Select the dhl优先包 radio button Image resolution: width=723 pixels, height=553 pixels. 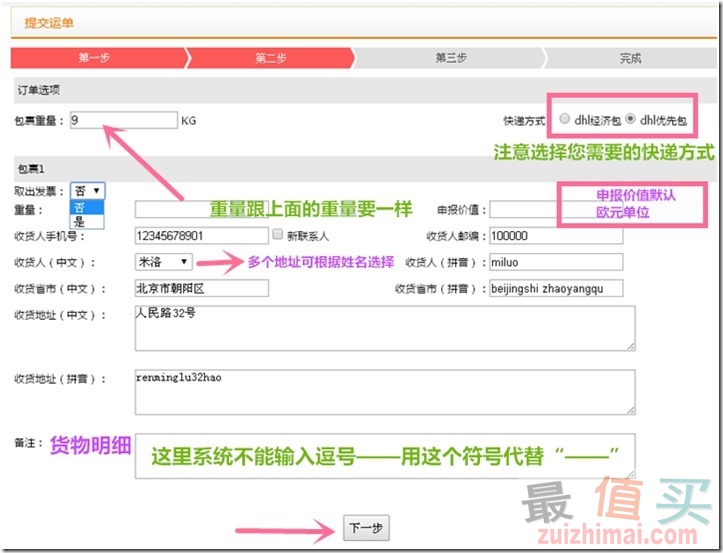[630, 119]
